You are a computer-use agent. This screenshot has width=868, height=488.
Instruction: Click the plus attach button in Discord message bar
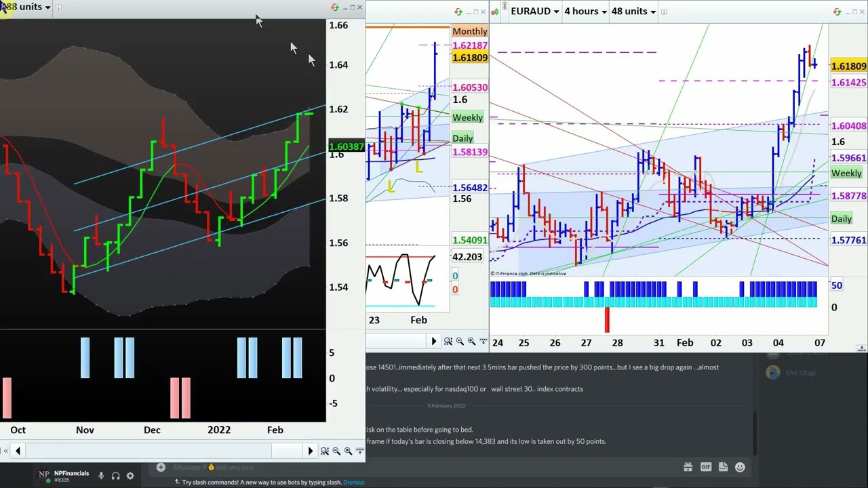coord(161,467)
